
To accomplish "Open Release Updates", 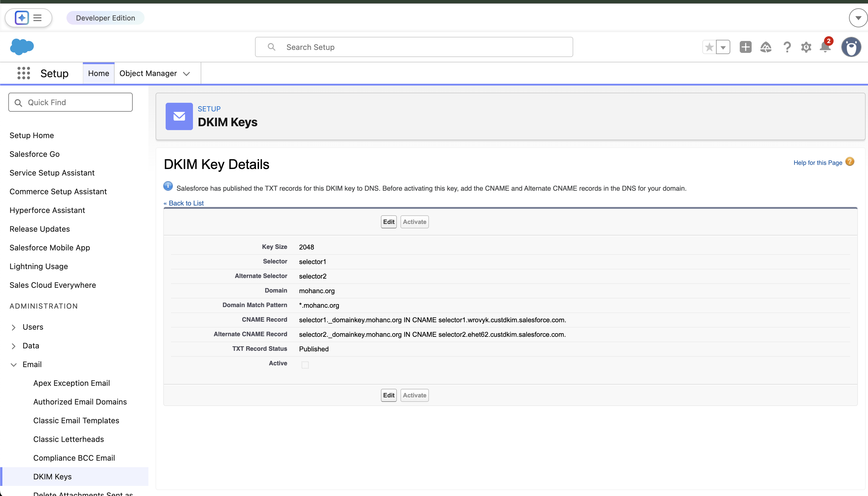I will point(40,229).
